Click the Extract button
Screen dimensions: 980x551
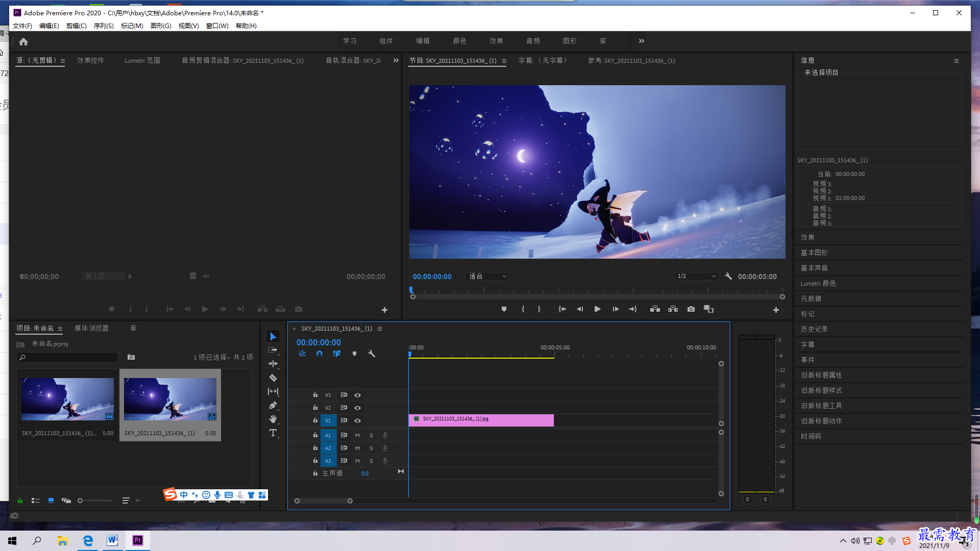pyautogui.click(x=673, y=309)
